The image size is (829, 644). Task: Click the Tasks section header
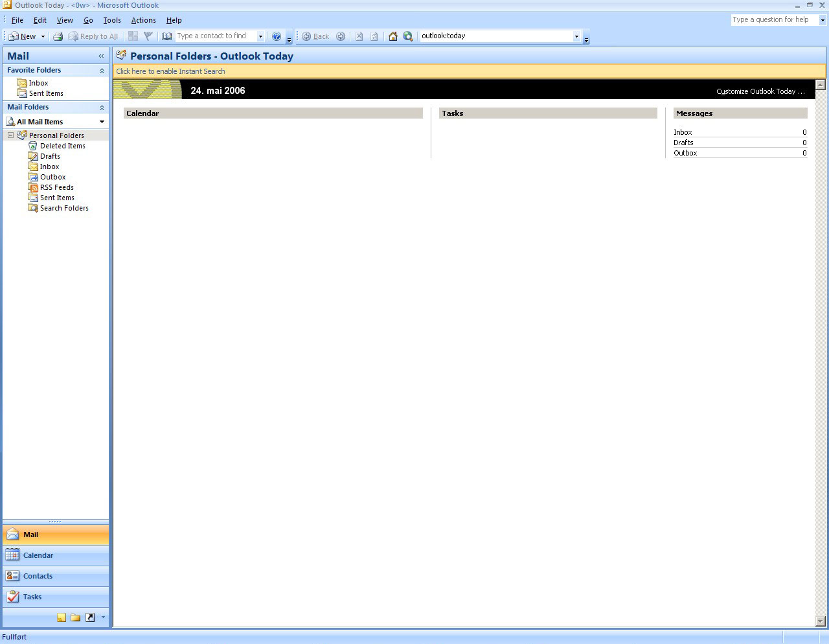tap(548, 113)
